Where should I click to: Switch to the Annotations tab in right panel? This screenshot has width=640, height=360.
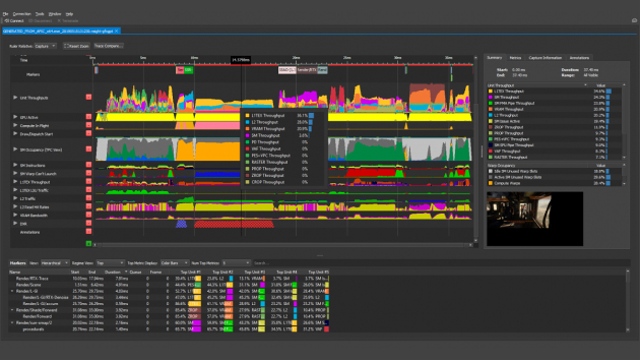pos(579,58)
